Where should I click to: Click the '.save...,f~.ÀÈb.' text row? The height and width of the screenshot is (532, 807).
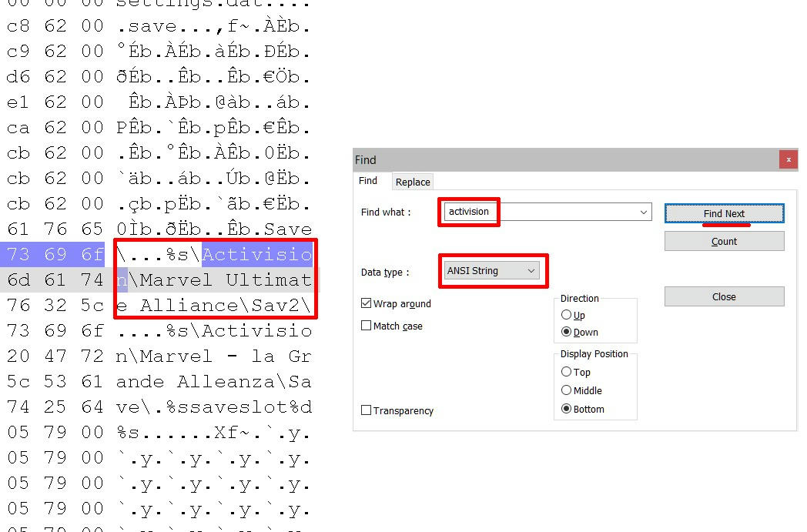coord(213,25)
